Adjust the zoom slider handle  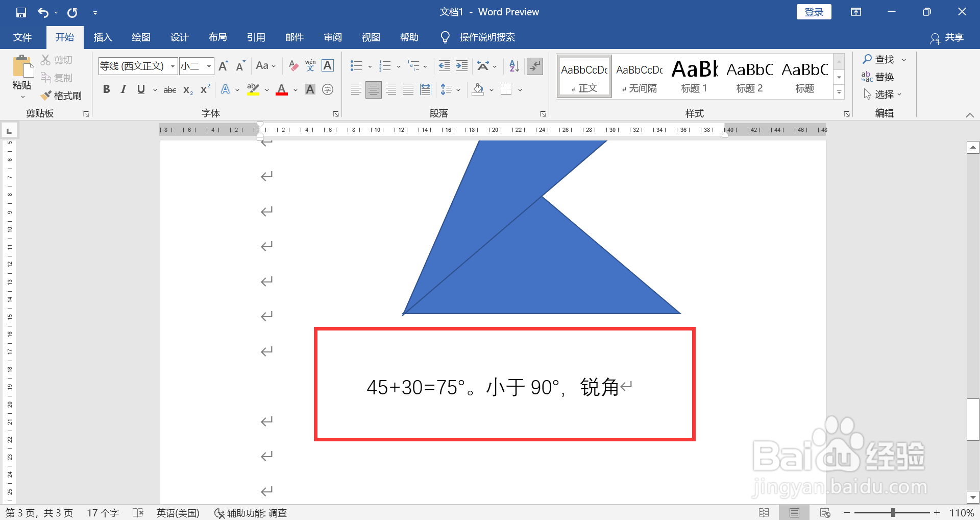tap(893, 513)
